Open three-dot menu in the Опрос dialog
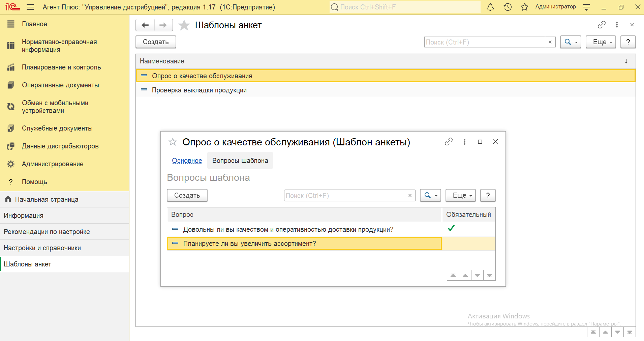Screen dimensions: 644x341 (464, 142)
